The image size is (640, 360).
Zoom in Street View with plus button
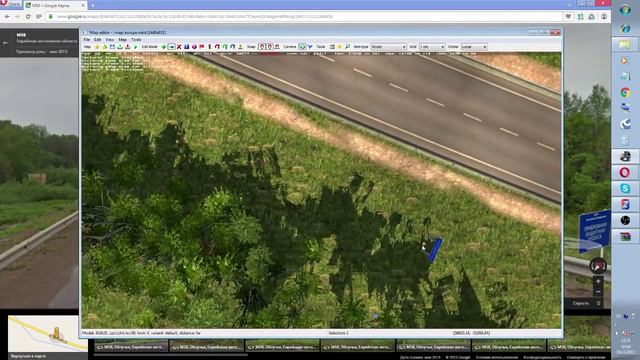point(598,281)
